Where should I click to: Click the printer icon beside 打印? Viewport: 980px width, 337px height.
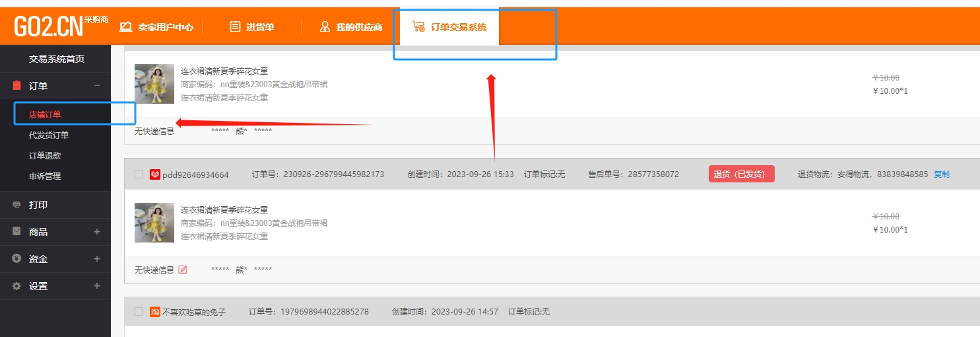point(17,205)
